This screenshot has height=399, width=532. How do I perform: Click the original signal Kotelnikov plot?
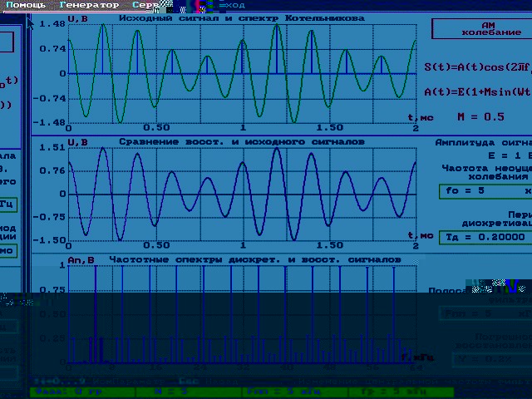(x=241, y=73)
